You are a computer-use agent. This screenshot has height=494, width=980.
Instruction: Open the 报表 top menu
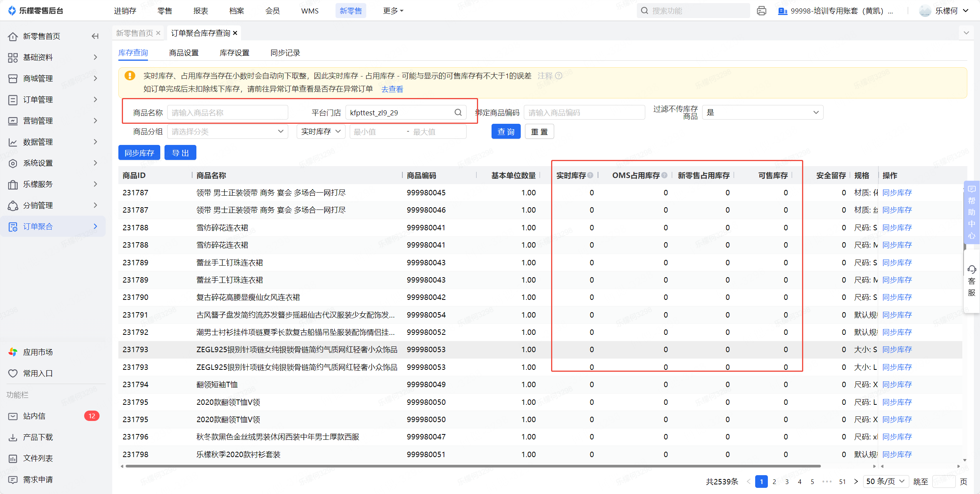pos(201,11)
